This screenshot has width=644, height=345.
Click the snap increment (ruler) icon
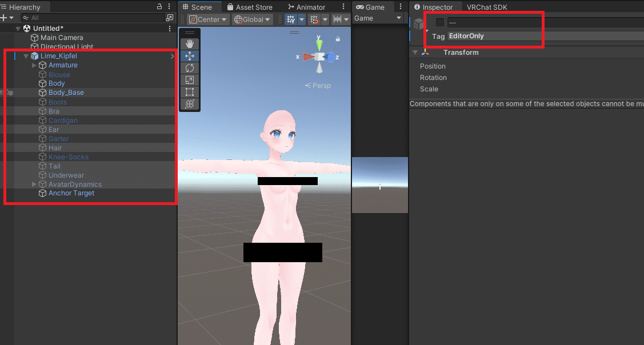337,19
